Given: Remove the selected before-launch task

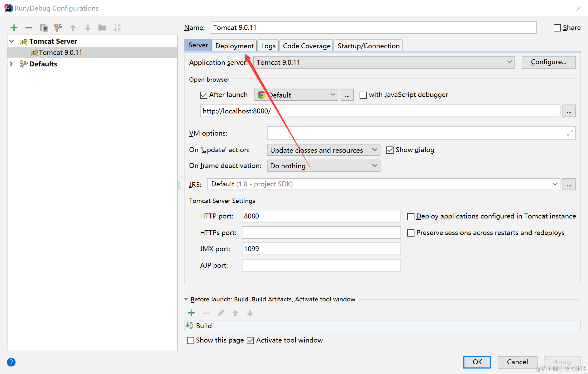Looking at the screenshot, I should [x=206, y=313].
